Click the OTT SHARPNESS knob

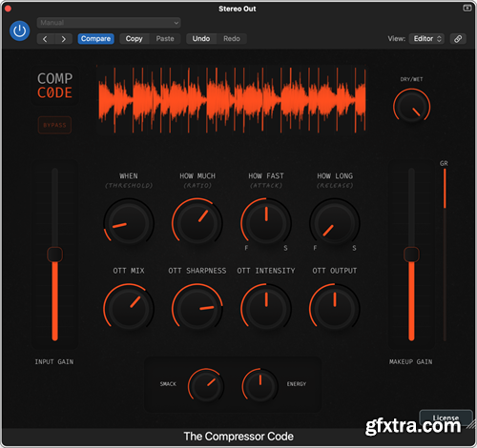[197, 309]
